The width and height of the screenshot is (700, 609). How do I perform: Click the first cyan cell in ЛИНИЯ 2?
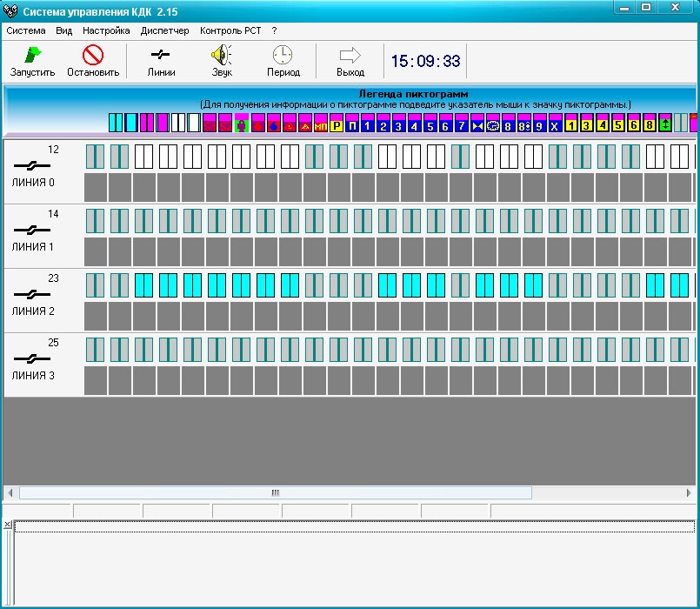pyautogui.click(x=143, y=284)
